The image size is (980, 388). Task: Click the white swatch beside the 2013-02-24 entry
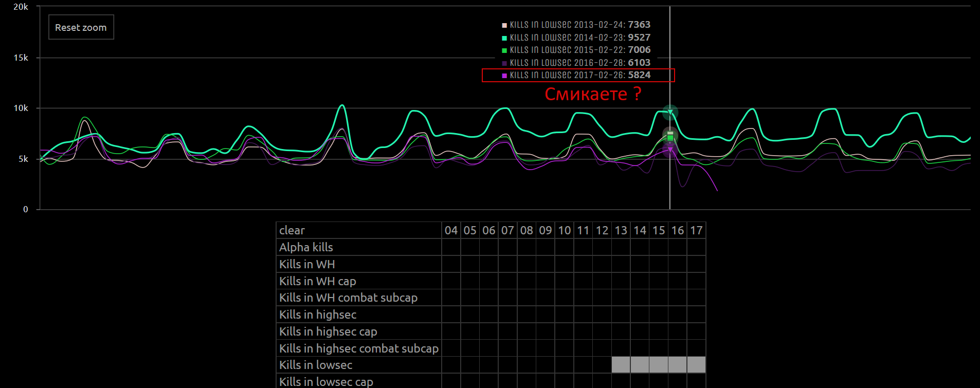pos(504,25)
